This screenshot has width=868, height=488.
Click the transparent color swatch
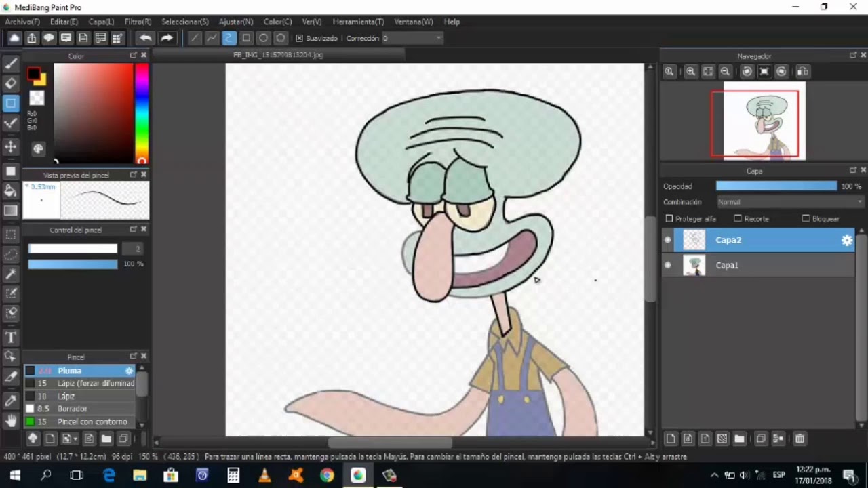coord(37,99)
